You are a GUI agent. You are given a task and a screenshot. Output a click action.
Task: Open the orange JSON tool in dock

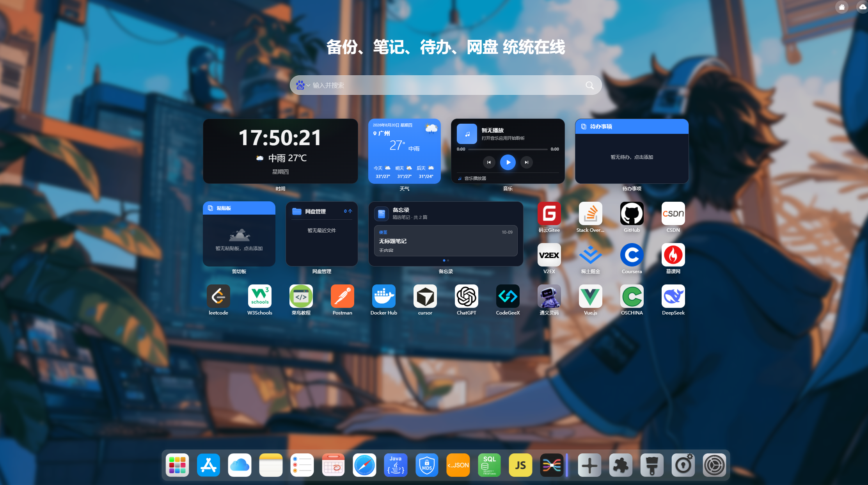pos(458,465)
